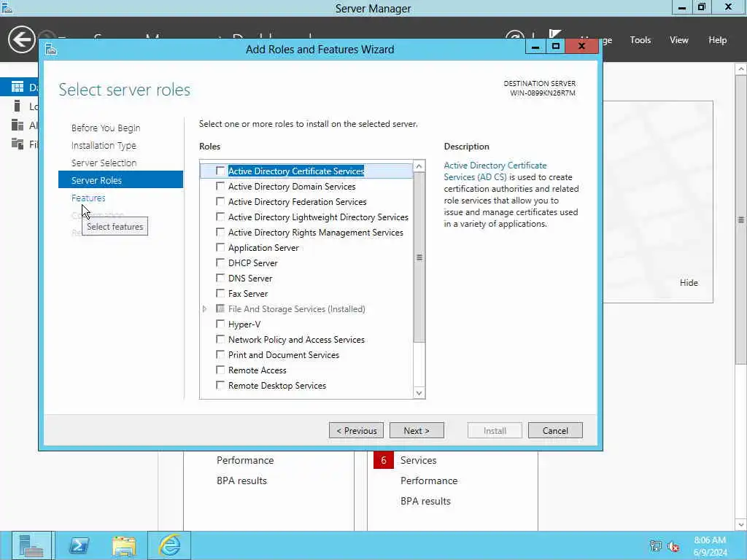747x560 pixels.
Task: Enable the DNS Server role
Action: coord(220,278)
